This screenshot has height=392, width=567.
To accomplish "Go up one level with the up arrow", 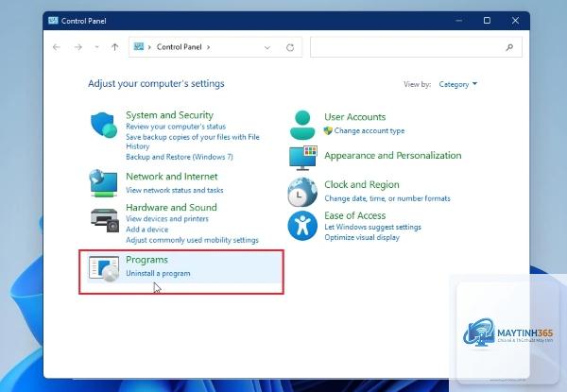I will tap(114, 47).
